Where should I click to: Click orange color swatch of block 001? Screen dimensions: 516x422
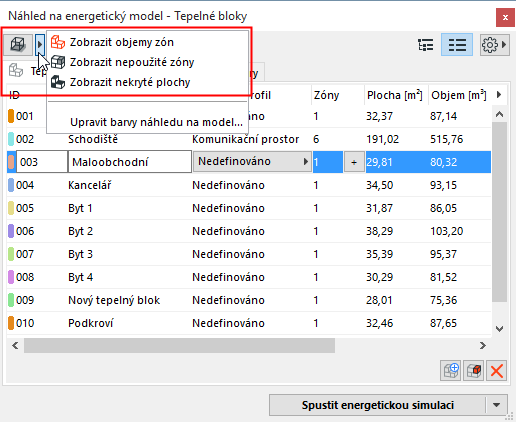tap(11, 116)
